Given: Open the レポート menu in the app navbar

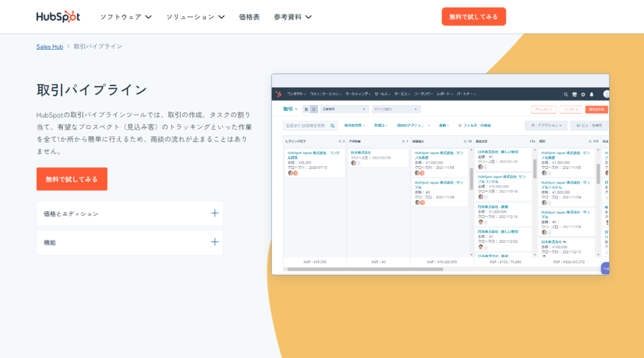Looking at the screenshot, I should [x=445, y=94].
